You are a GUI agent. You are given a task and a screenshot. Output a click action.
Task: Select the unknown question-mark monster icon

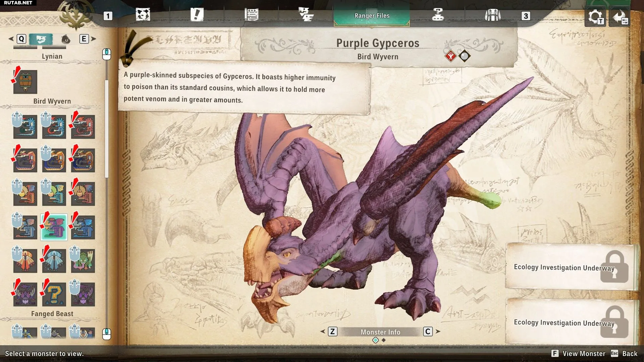(54, 294)
